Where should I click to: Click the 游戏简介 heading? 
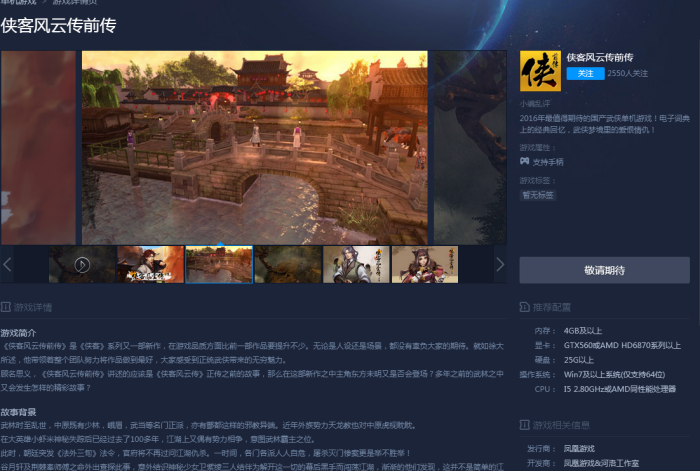pos(18,333)
